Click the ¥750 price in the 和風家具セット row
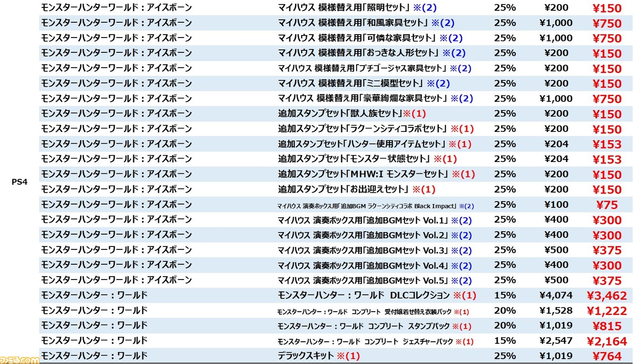This screenshot has height=364, width=633. pos(606,24)
